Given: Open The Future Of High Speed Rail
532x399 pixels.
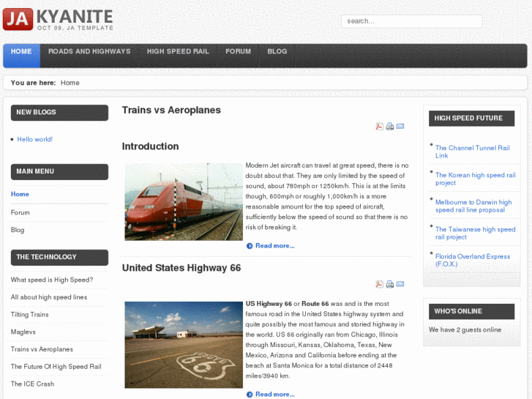Looking at the screenshot, I should click(56, 366).
